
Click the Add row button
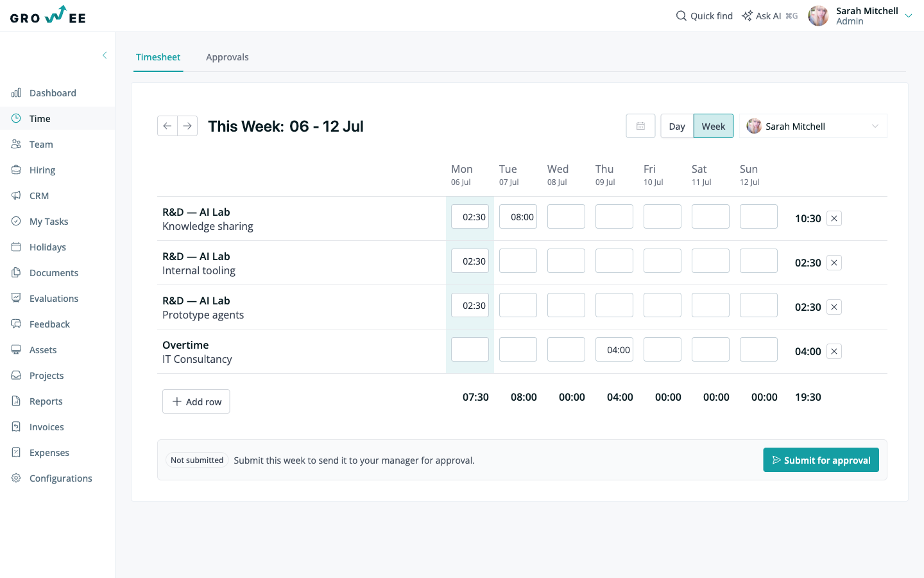196,401
